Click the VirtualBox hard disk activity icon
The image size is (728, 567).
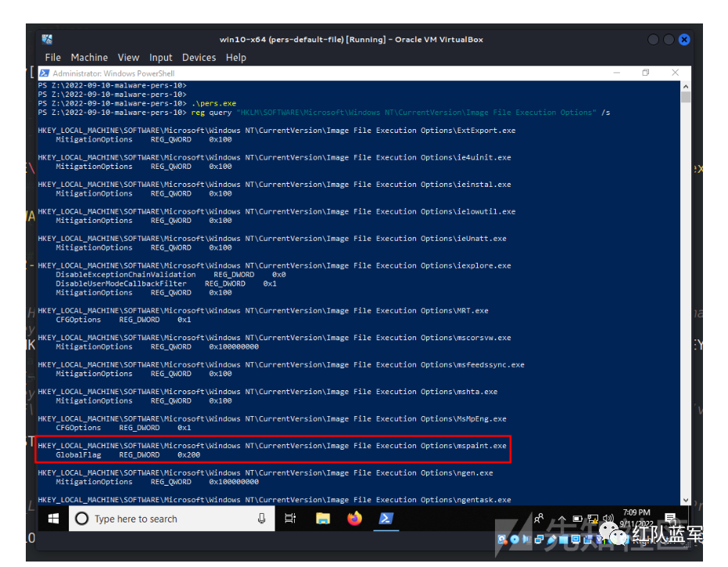[502, 540]
